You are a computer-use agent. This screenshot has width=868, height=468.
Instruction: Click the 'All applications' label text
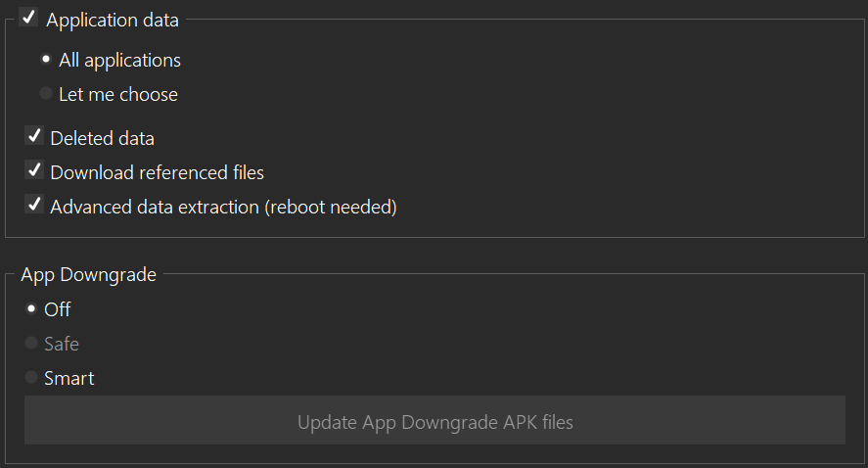(x=119, y=61)
